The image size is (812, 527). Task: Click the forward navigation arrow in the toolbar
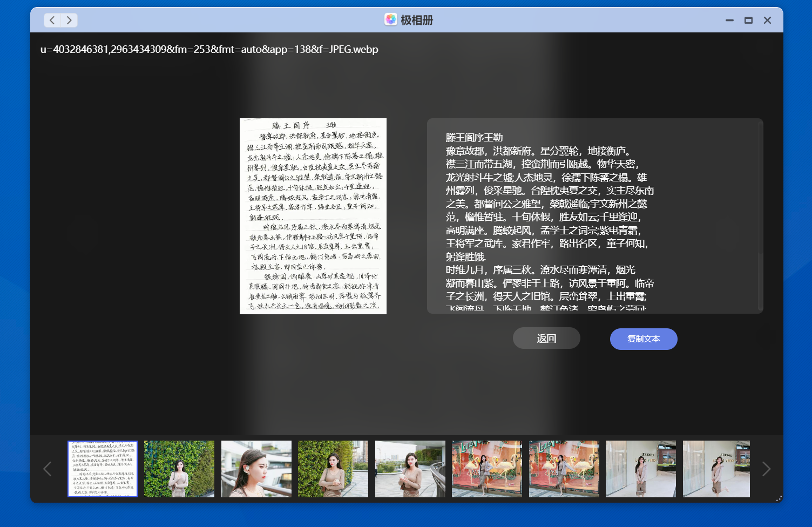[x=69, y=20]
